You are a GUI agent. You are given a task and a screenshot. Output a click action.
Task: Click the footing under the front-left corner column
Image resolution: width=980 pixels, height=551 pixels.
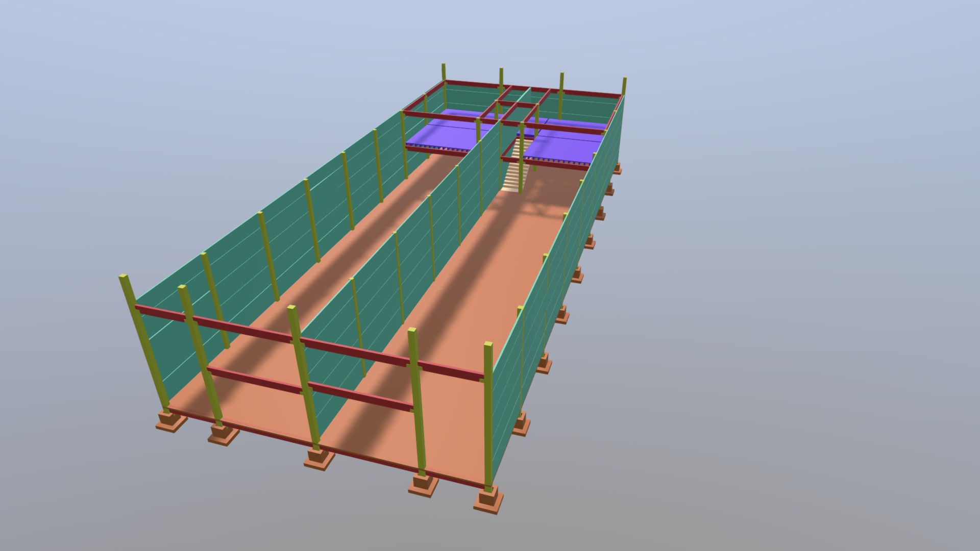click(x=170, y=421)
